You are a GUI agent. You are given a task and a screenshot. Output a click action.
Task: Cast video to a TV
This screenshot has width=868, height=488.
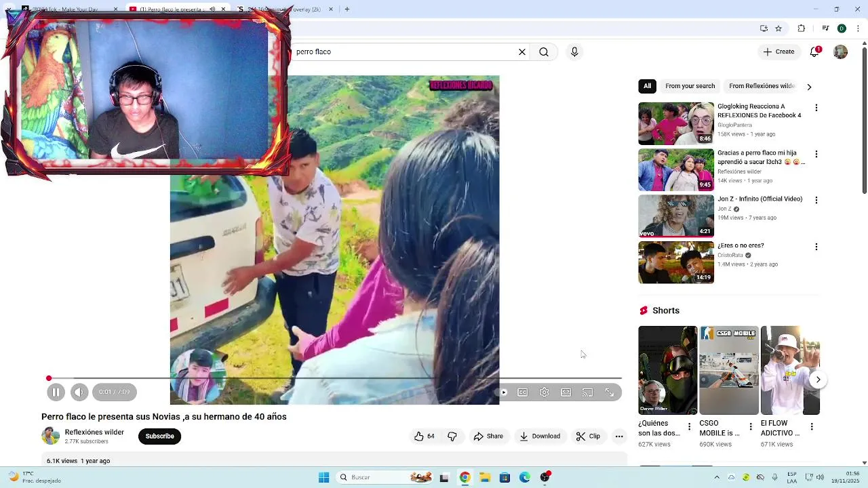pos(588,392)
